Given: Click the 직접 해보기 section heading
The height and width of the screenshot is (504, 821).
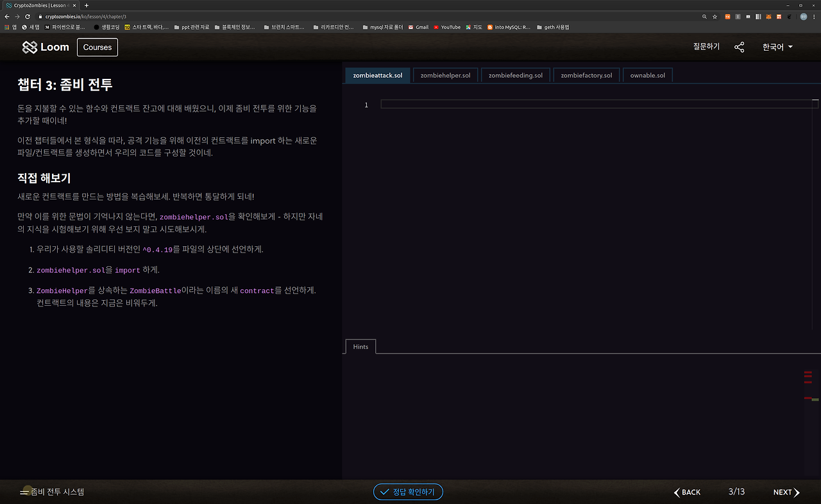Looking at the screenshot, I should (44, 178).
